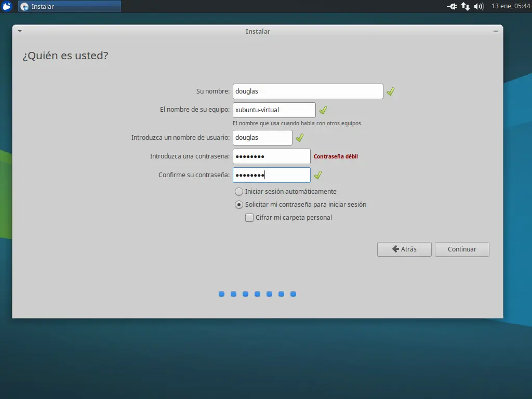The width and height of the screenshot is (532, 399).
Task: Focus the computer name field xubuntu-virtual
Action: click(274, 110)
